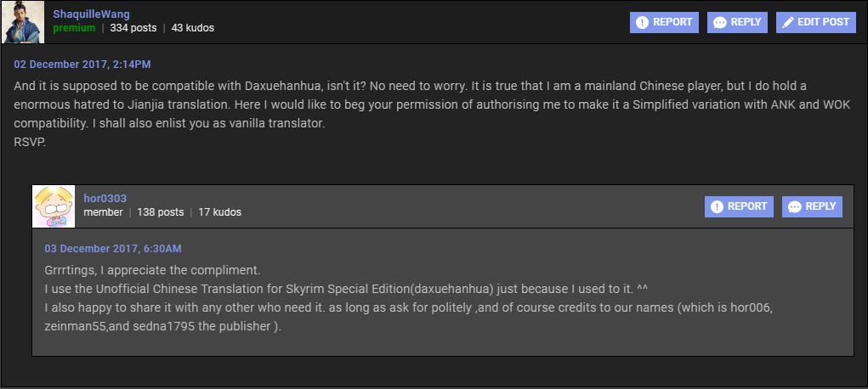
Task: Click the exclamation Report icon on ShaquilleWang's post
Action: point(642,22)
